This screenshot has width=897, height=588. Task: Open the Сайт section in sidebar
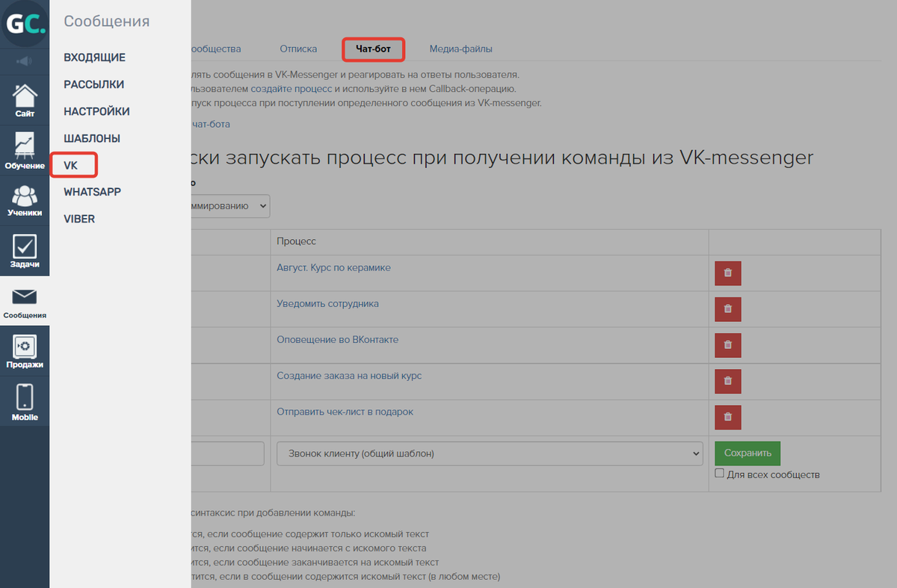point(25,101)
